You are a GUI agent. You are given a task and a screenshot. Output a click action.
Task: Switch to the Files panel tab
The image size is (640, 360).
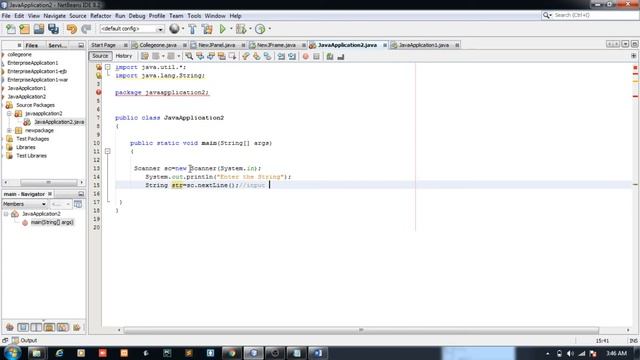coord(31,45)
